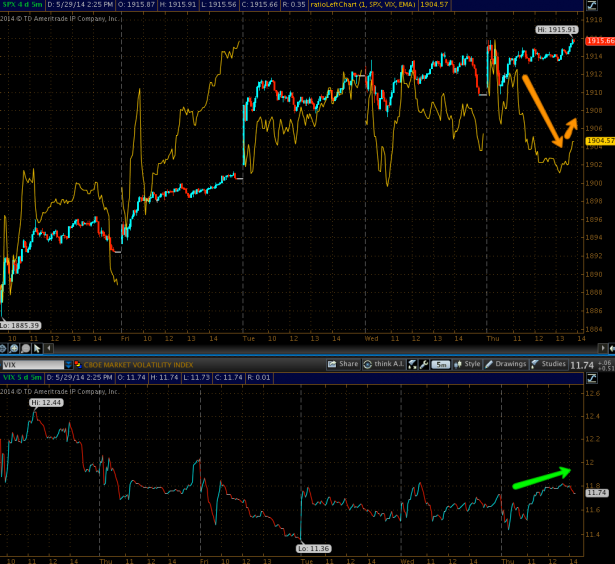Image resolution: width=615 pixels, height=564 pixels.
Task: Click the 11.74 VIX price axis tag
Action: 597,493
